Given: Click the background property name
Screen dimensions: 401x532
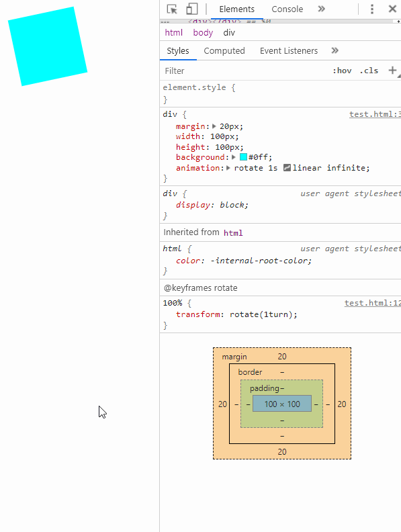Looking at the screenshot, I should pyautogui.click(x=199, y=157).
